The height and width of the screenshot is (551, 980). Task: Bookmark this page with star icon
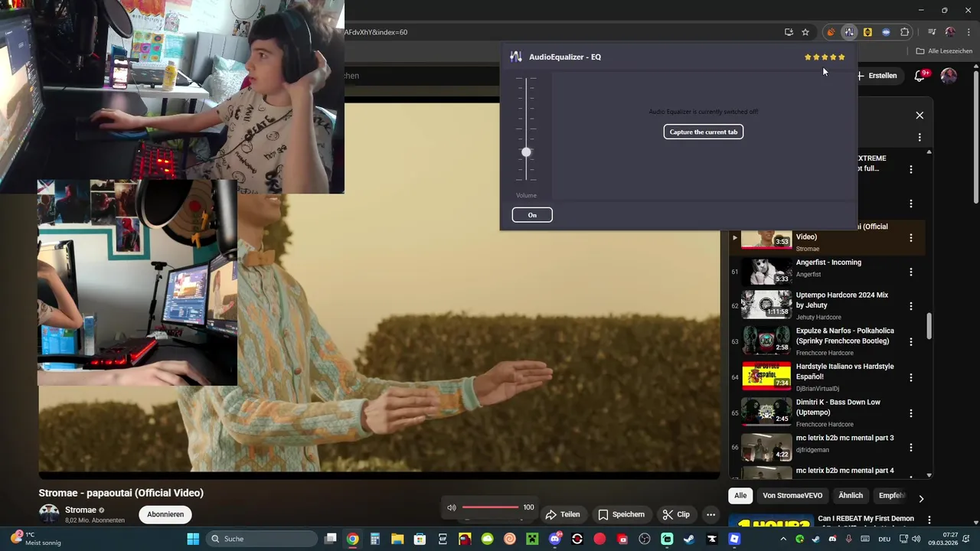click(x=805, y=32)
